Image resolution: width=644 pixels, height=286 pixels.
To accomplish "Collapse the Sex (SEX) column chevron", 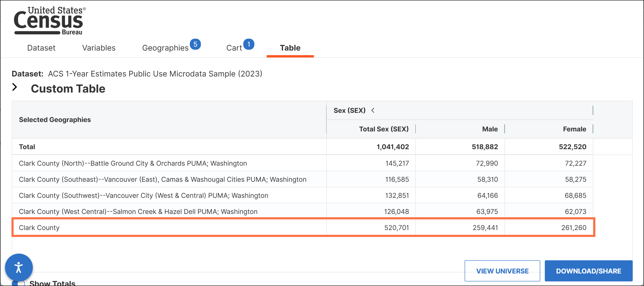I will (x=373, y=110).
